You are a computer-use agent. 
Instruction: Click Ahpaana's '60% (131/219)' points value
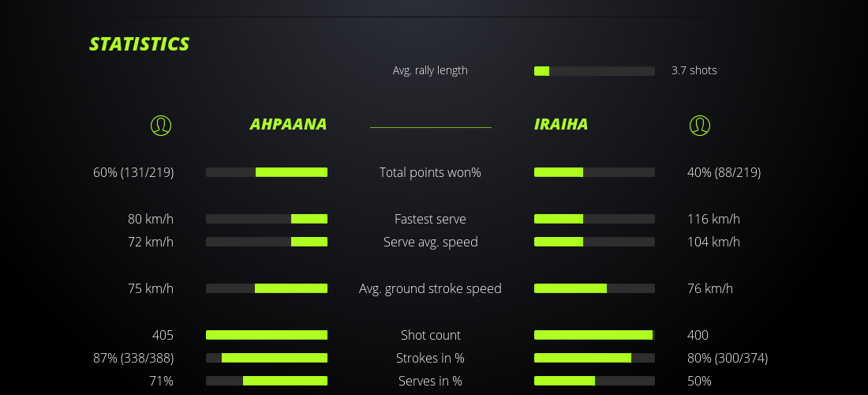click(x=133, y=172)
